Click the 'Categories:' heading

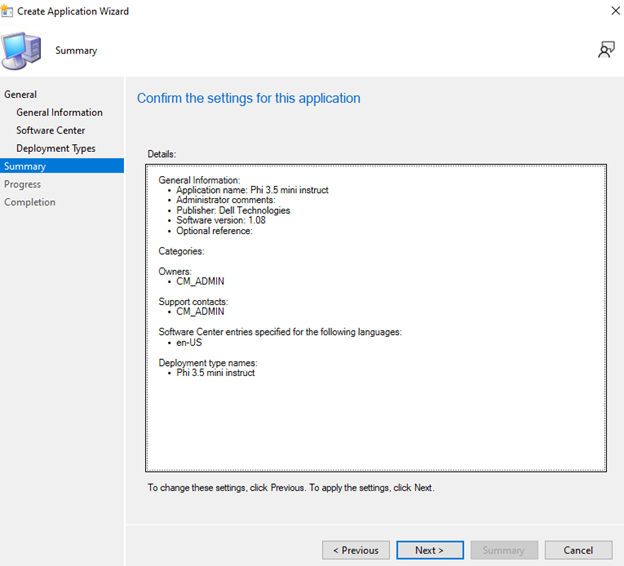pos(181,251)
